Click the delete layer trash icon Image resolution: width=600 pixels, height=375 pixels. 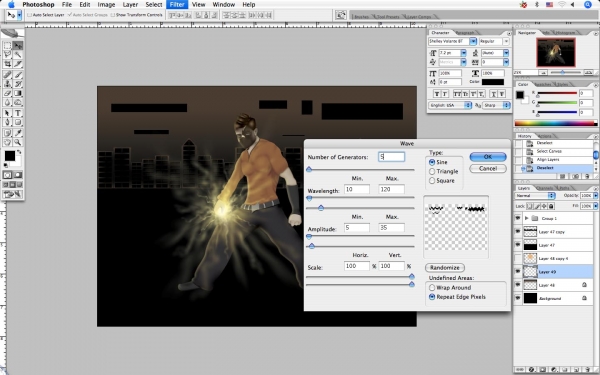[587, 370]
